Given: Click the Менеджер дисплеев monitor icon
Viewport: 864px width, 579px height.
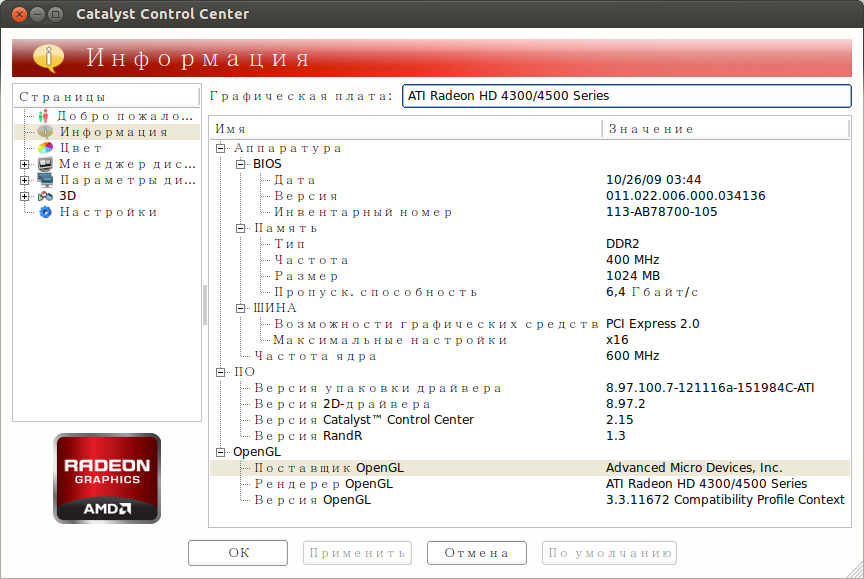Looking at the screenshot, I should click(45, 164).
